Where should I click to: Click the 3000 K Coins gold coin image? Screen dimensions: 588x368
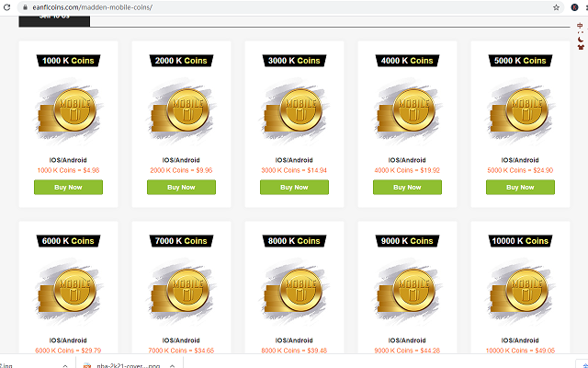click(294, 110)
